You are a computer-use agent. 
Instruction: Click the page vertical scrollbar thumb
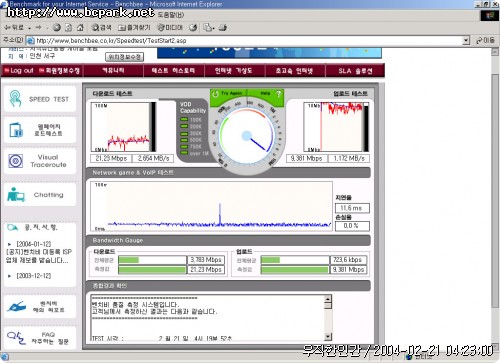click(x=495, y=192)
